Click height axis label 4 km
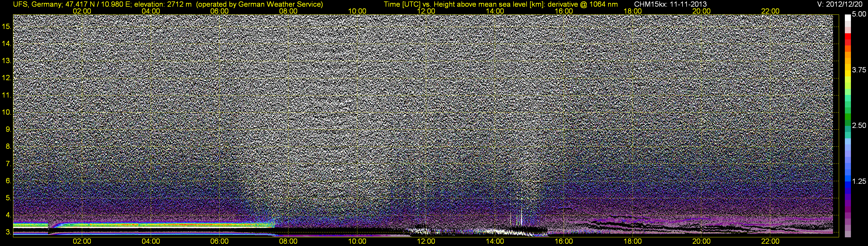This screenshot has width=868, height=246. 8,215
